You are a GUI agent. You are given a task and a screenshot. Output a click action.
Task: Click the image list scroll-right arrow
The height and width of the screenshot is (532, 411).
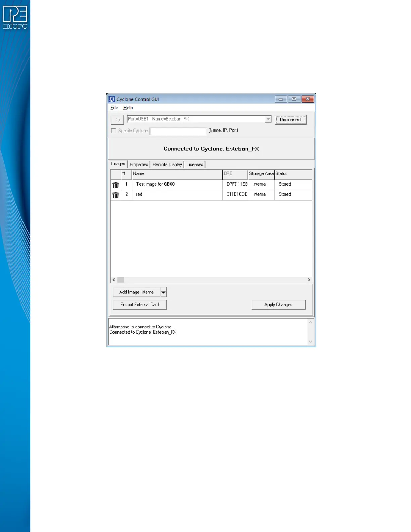pyautogui.click(x=309, y=280)
